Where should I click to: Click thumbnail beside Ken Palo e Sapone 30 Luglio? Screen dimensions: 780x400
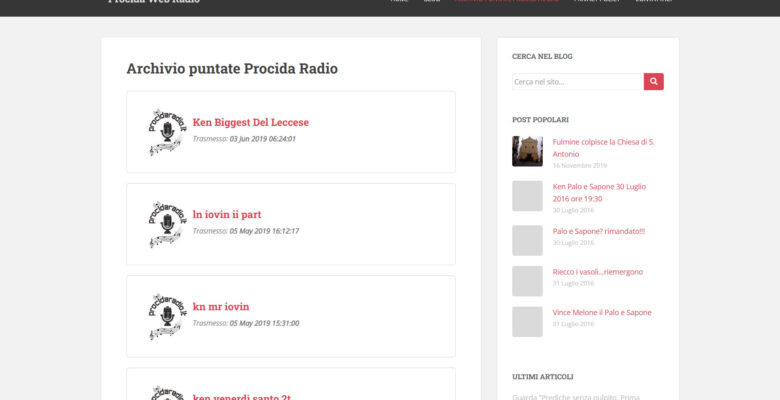[x=527, y=196]
